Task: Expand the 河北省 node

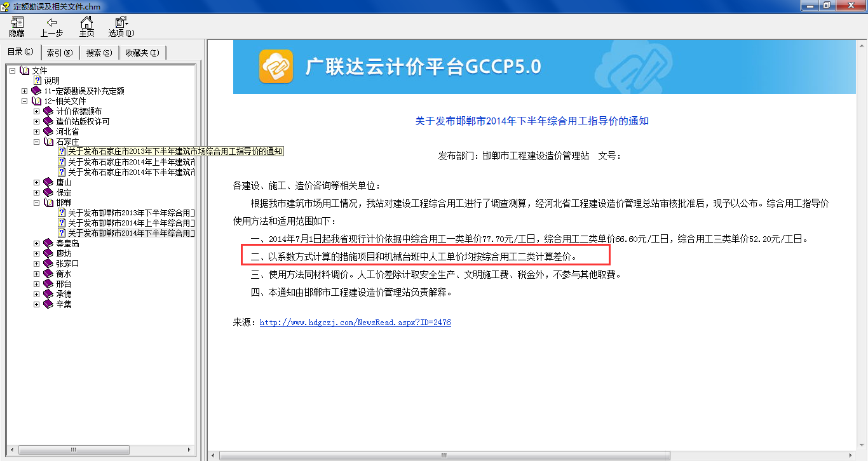Action: [37, 131]
